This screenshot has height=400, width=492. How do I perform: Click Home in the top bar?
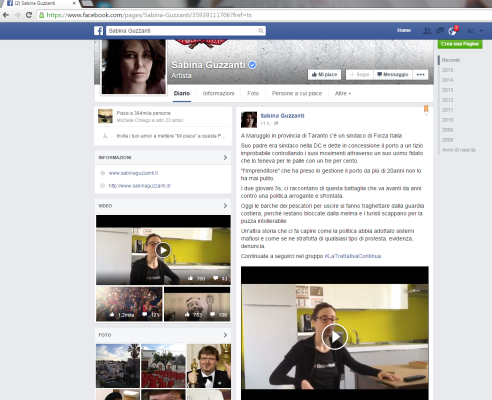coord(404,30)
